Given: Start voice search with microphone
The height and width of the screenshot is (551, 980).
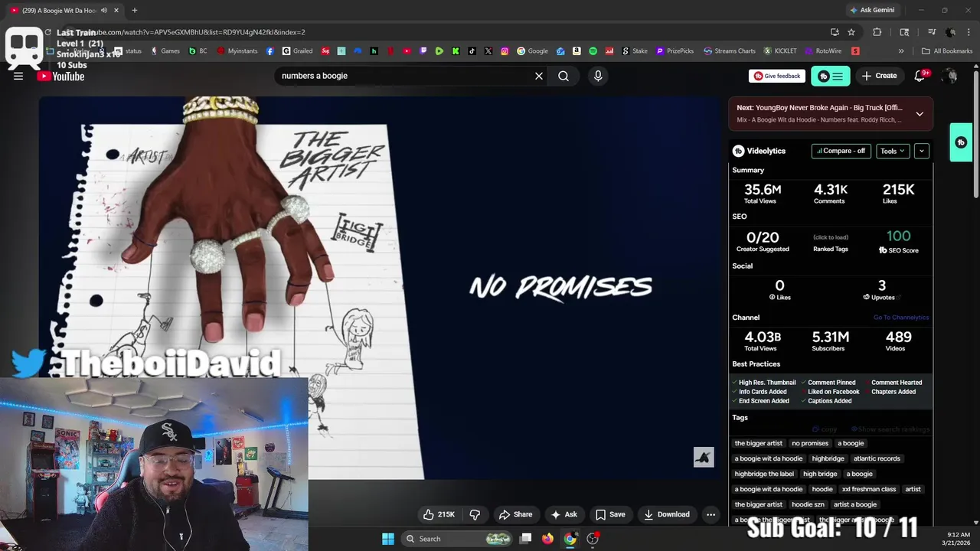Looking at the screenshot, I should tap(598, 76).
